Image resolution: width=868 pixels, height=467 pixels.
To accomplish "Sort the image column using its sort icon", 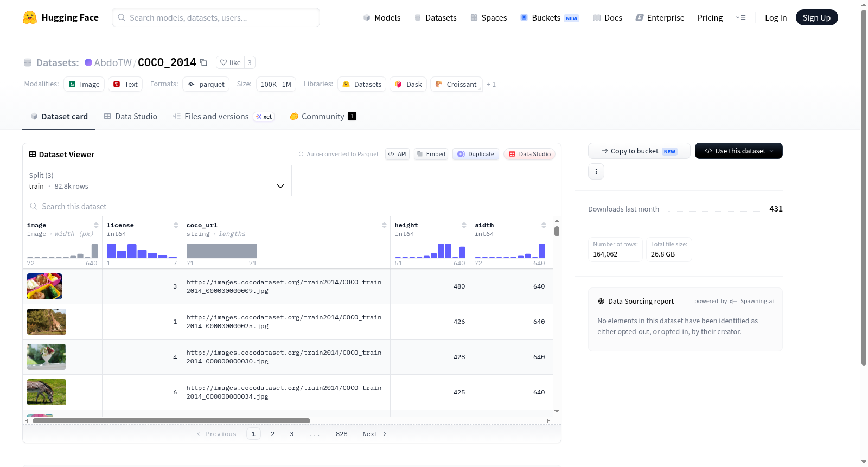I will pos(96,225).
